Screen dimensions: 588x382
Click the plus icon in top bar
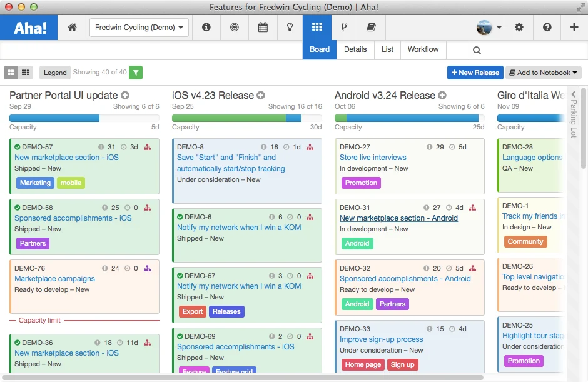click(x=574, y=27)
